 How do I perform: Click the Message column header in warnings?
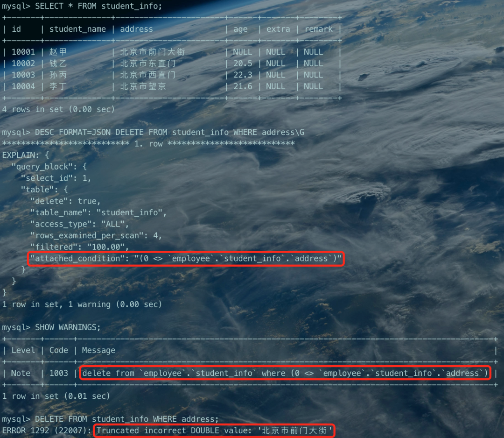[x=98, y=351]
